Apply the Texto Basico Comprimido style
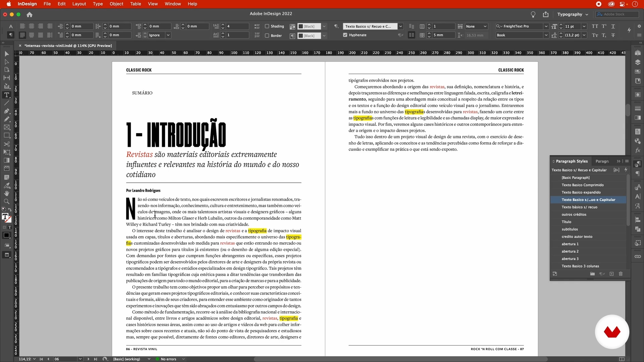The image size is (644, 362). coord(582,185)
